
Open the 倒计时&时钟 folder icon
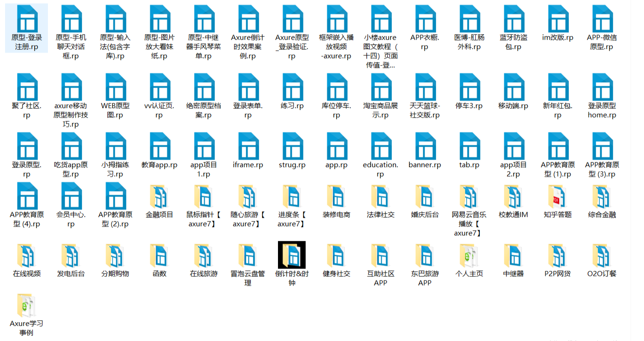(x=292, y=255)
